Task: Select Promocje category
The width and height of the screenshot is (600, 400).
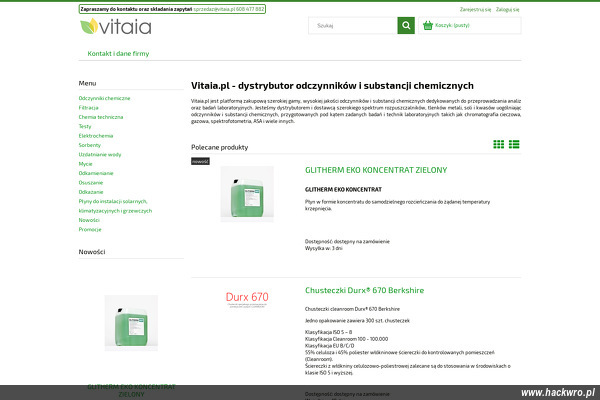Action: click(90, 230)
